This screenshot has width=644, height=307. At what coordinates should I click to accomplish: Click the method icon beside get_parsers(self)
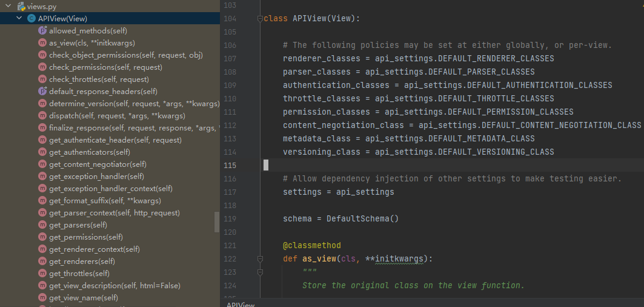pos(42,224)
